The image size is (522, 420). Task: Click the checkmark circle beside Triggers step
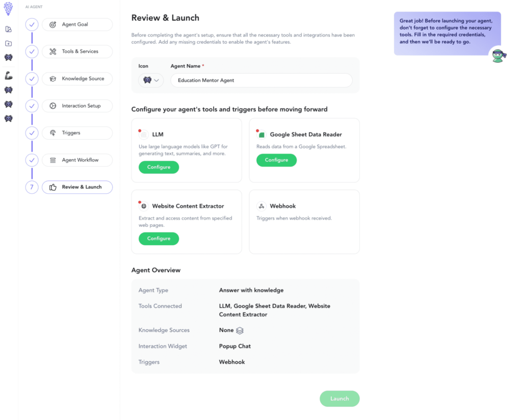[32, 133]
